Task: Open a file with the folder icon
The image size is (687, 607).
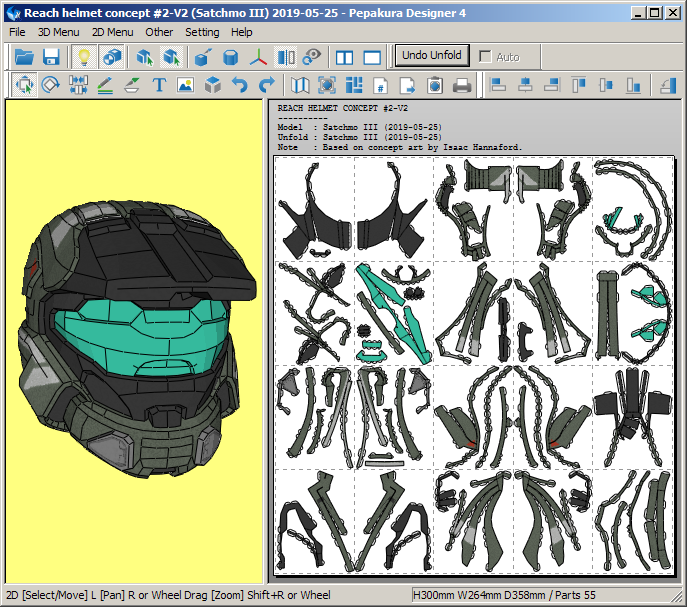Action: click(x=24, y=57)
